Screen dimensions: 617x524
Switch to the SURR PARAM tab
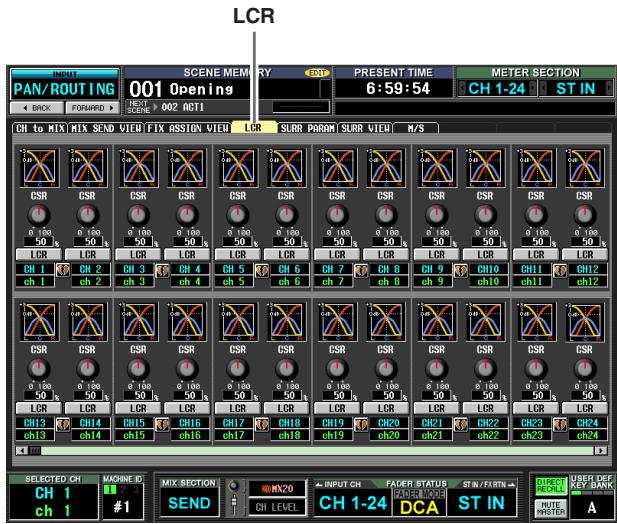pyautogui.click(x=307, y=128)
